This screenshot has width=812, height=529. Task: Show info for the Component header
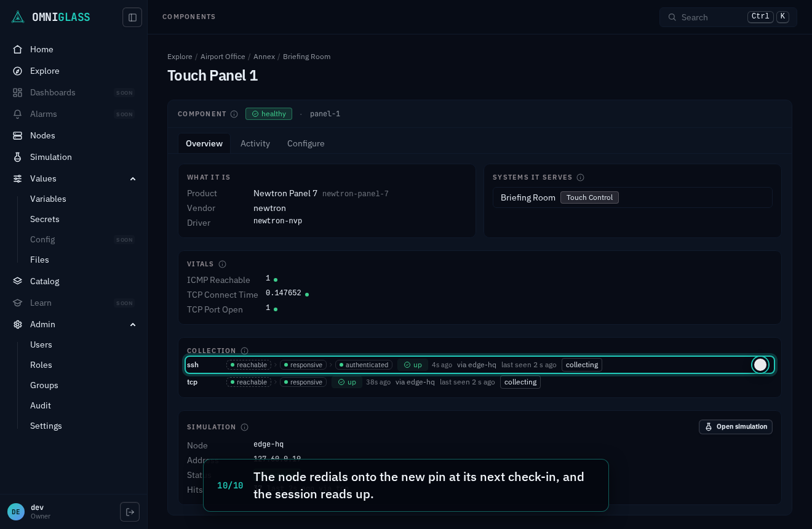[234, 114]
